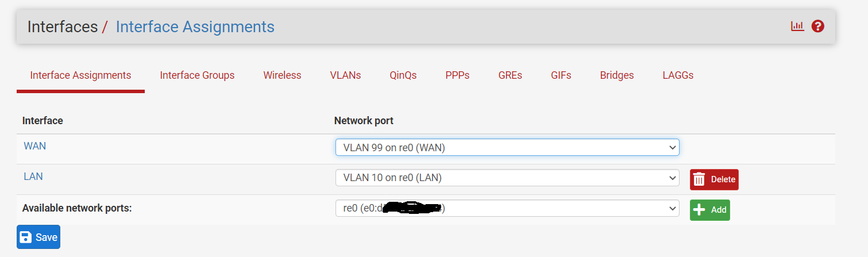Screen dimensions: 868x257
Task: Open the Wireless tab
Action: pos(282,75)
